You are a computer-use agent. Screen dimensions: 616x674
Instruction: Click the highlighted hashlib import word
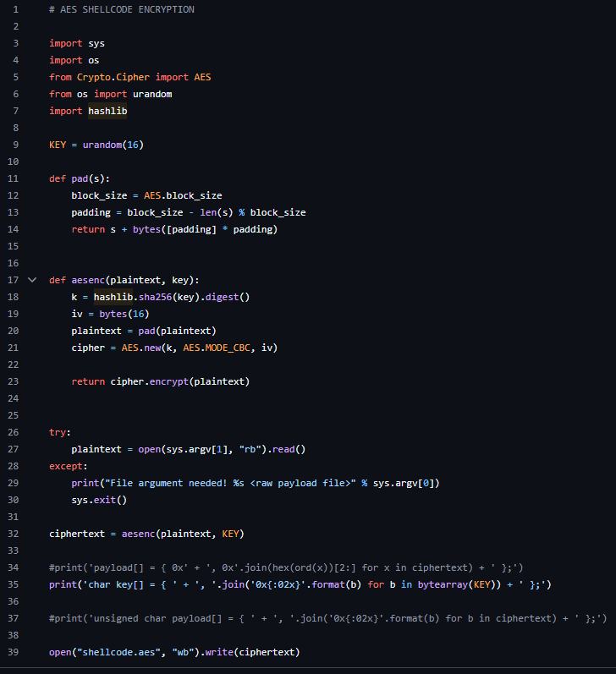[107, 111]
